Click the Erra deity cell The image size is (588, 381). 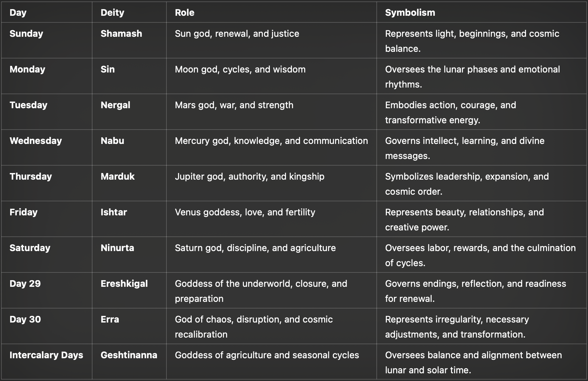pyautogui.click(x=110, y=319)
